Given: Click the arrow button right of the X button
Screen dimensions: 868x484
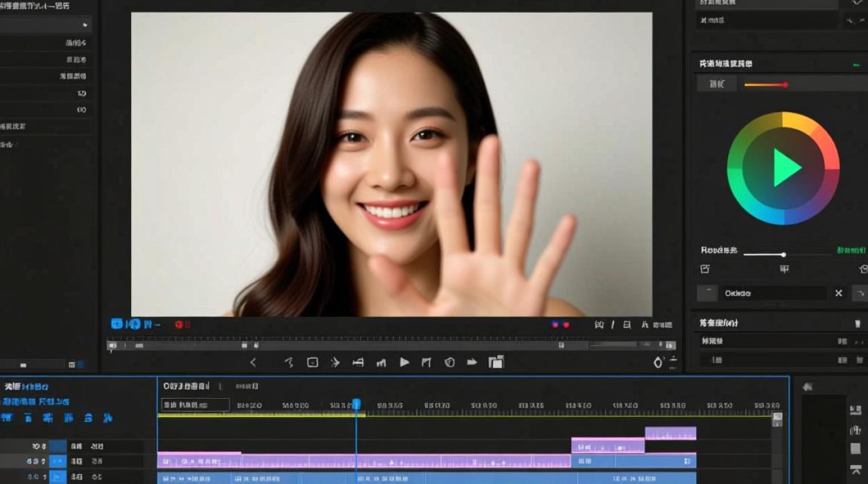Looking at the screenshot, I should coord(860,293).
